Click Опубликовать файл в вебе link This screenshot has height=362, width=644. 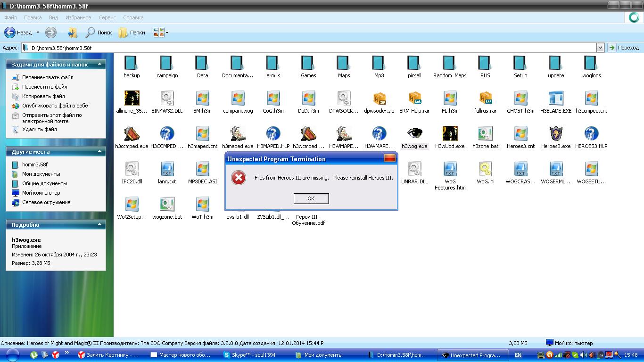click(55, 106)
